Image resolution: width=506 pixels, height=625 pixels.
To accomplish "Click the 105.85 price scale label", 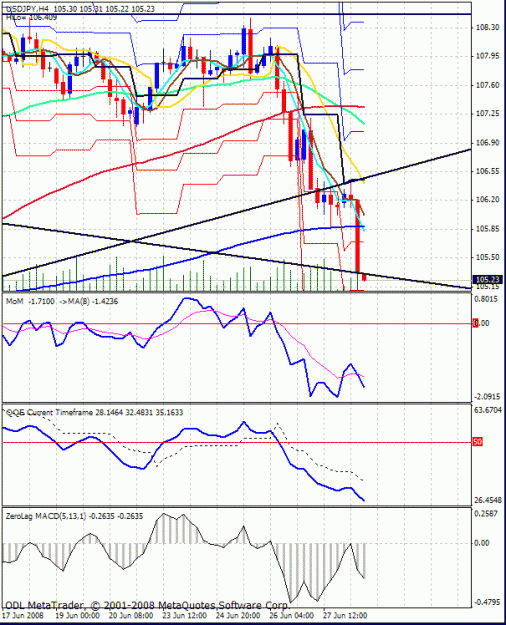I will pyautogui.click(x=487, y=229).
